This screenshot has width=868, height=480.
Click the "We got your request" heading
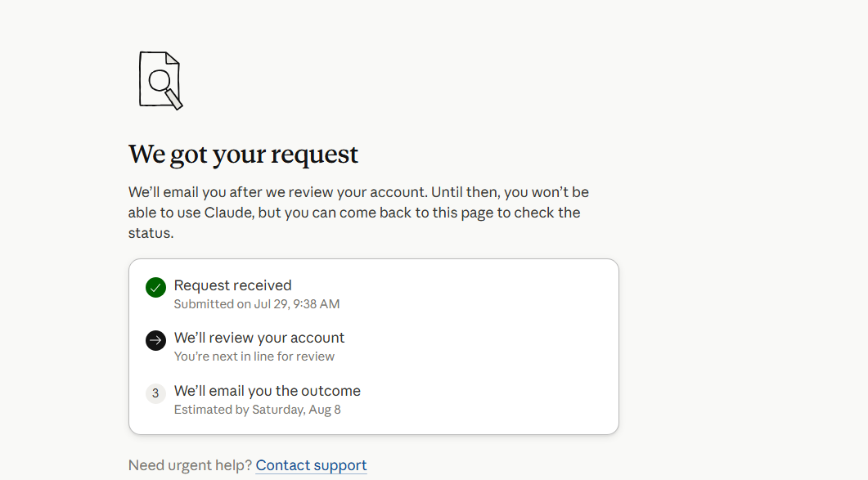[243, 154]
